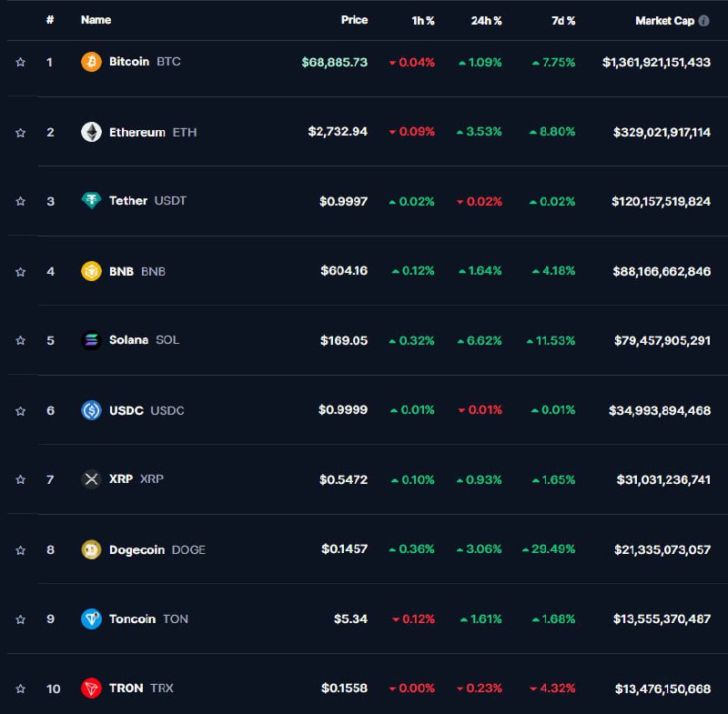Click XRP price $0.5472
Screen dimensions: 728x714
click(x=343, y=479)
